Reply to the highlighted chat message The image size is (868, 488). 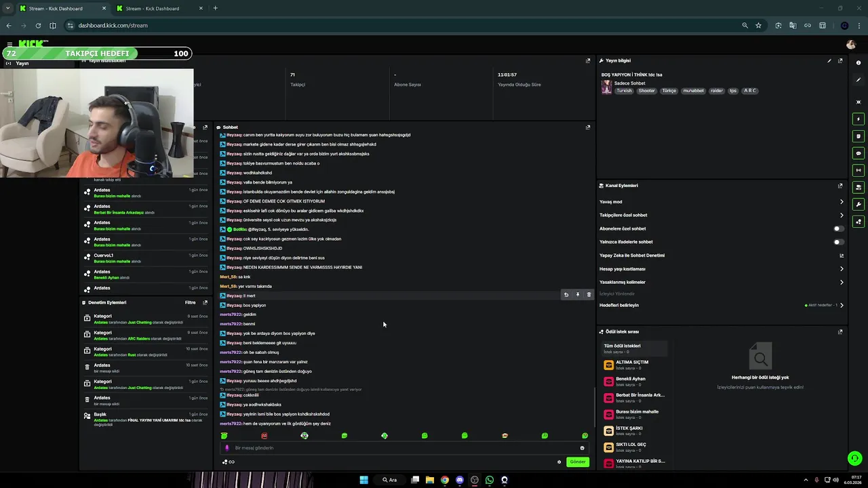pyautogui.click(x=566, y=295)
